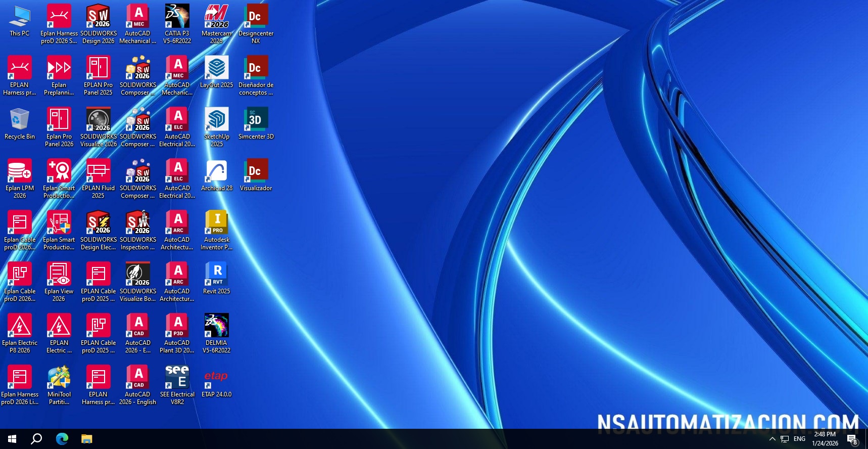Select the Recycle Bin icon
Screen dimensions: 868x449
pyautogui.click(x=20, y=124)
